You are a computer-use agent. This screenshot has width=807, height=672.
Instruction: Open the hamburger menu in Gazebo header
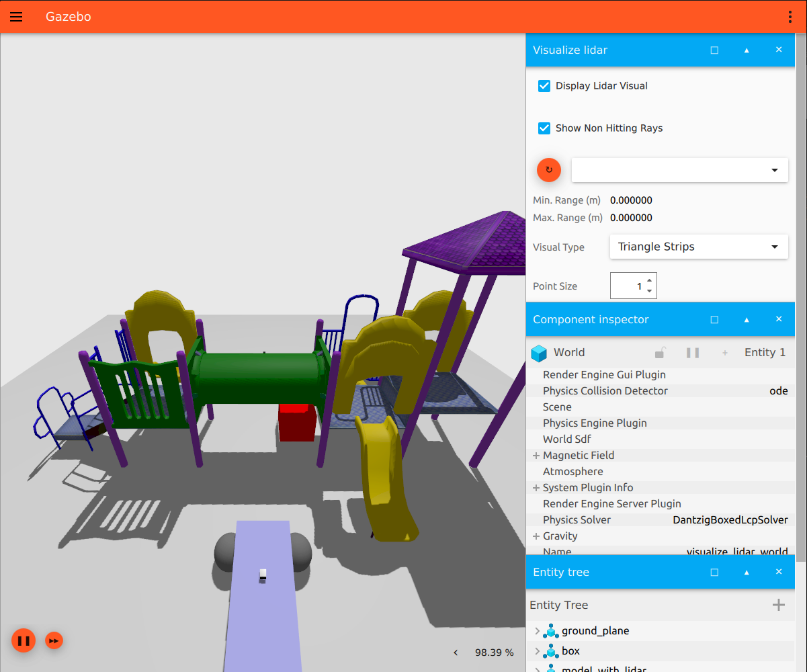[x=16, y=17]
